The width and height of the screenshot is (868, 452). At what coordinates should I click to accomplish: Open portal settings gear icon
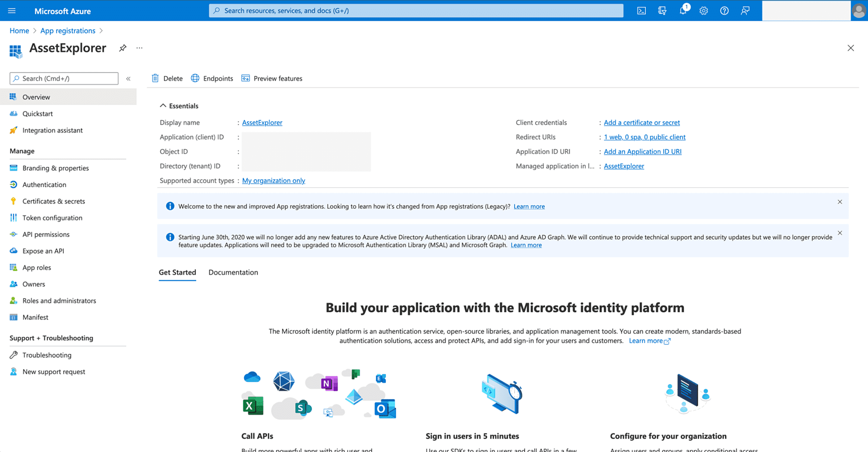[x=704, y=11]
